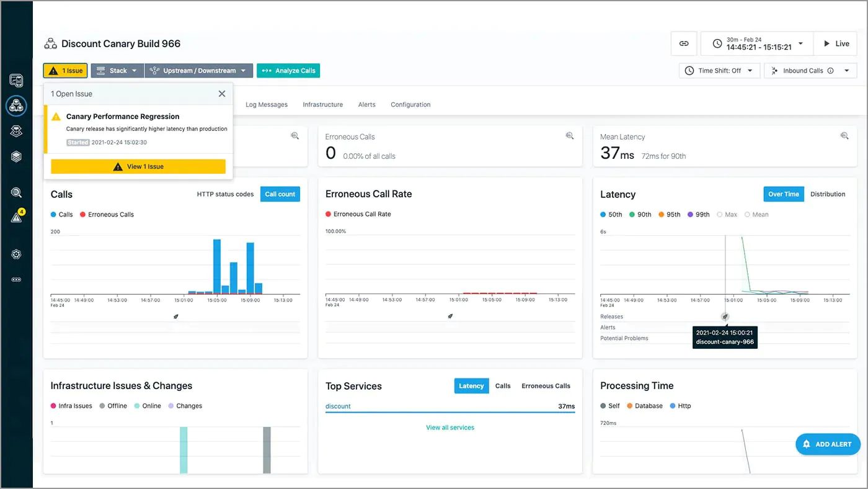
Task: Click magnifier icon on the calls summary card
Action: 294,136
